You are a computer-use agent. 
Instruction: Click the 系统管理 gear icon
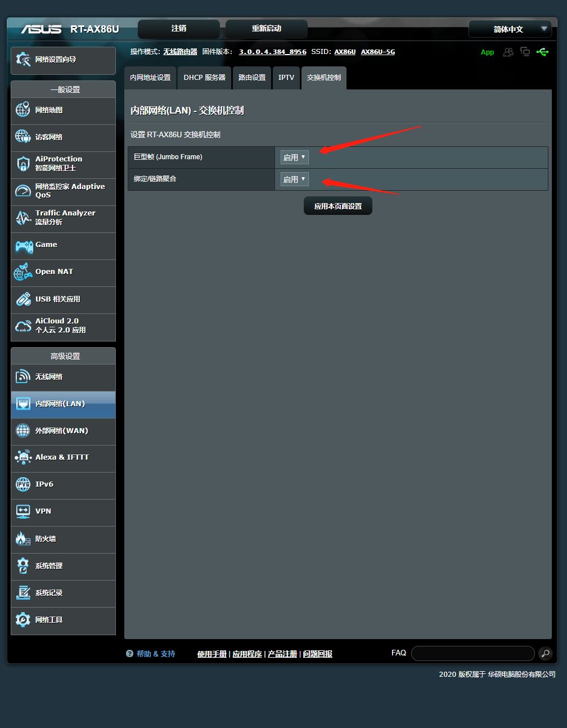pyautogui.click(x=22, y=565)
